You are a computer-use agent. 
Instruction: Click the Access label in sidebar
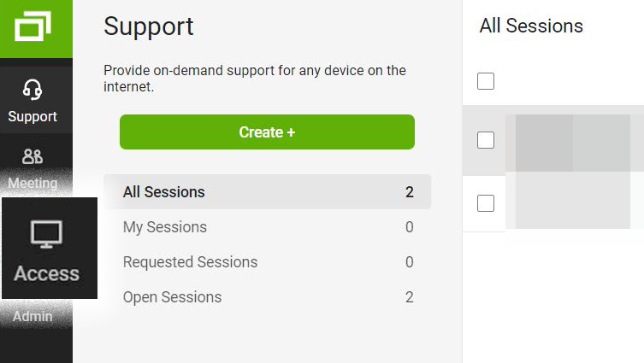[46, 273]
